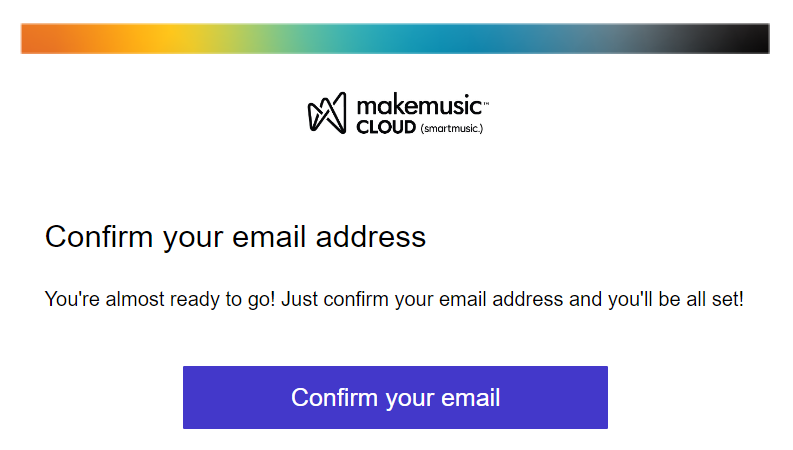Click the Confirm your email button
This screenshot has height=450, width=793.
(395, 397)
